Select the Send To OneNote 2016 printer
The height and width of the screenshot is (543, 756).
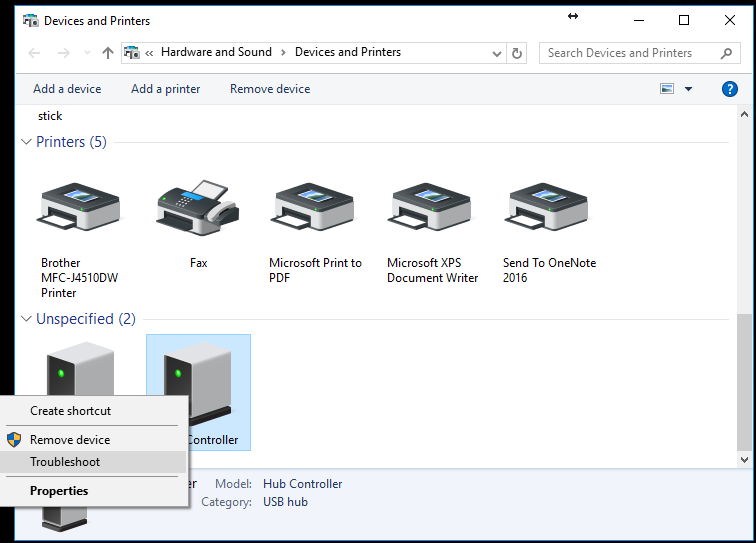tap(547, 207)
